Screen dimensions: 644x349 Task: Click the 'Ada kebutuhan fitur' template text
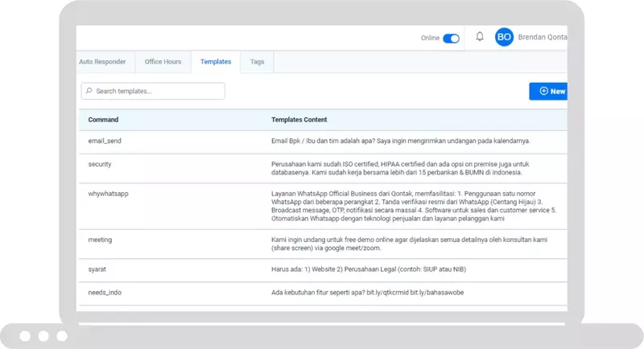(x=367, y=293)
